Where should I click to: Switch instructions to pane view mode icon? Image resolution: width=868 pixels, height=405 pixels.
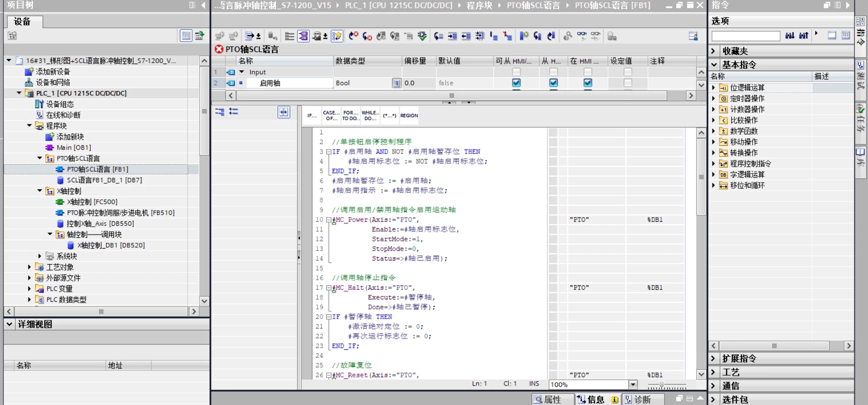[x=832, y=36]
